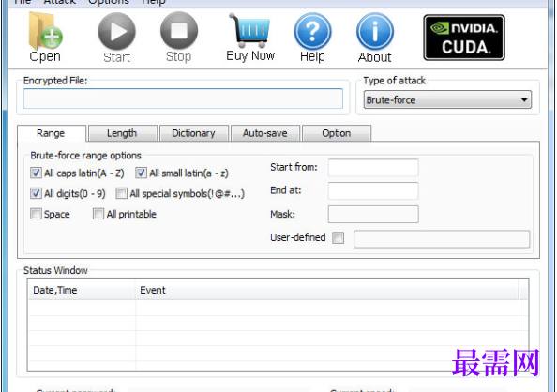Switch to the Length tab

[122, 133]
